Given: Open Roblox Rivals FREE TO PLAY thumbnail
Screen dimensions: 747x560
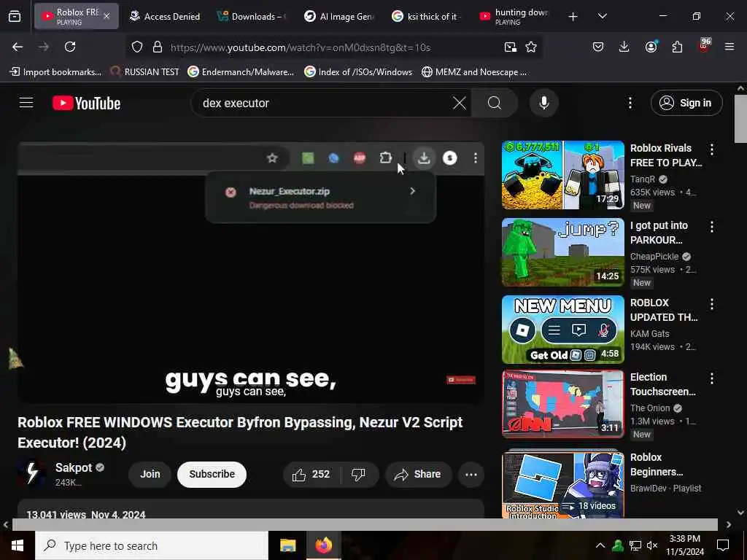Looking at the screenshot, I should pyautogui.click(x=562, y=175).
